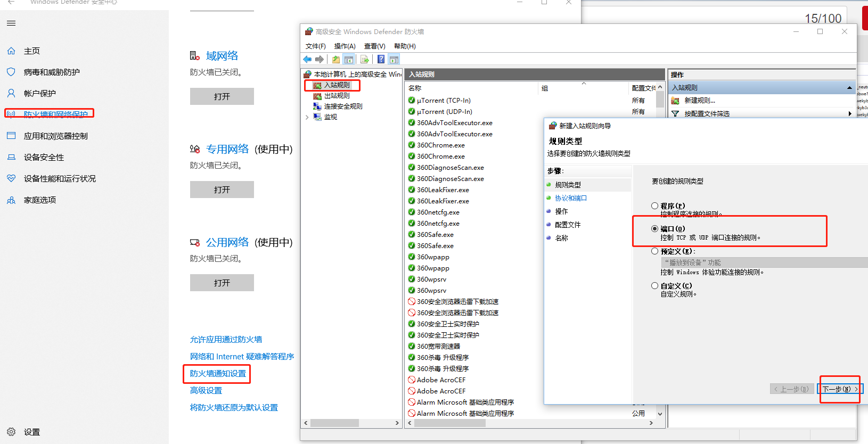Click the domain network icon beside 域网络
Screen dimensions: 868x444
pyautogui.click(x=195, y=56)
